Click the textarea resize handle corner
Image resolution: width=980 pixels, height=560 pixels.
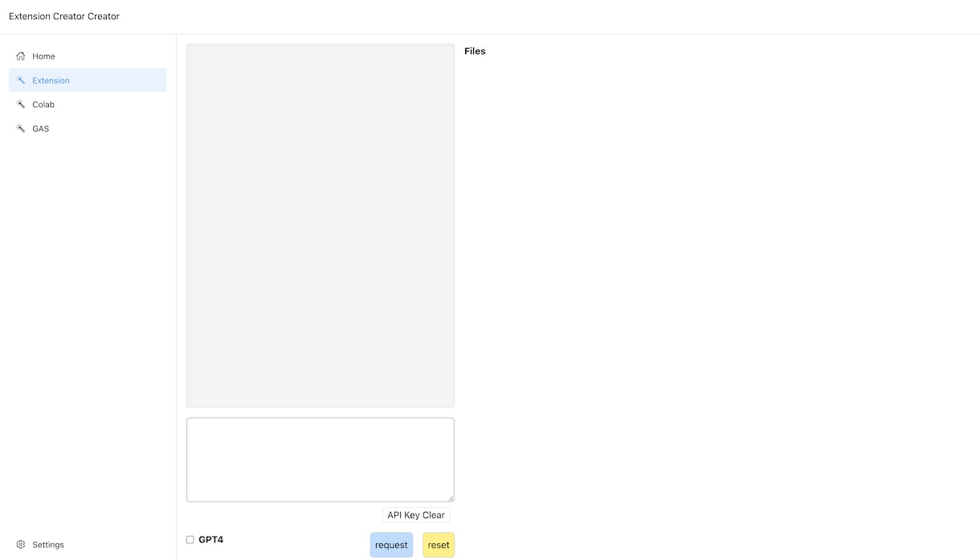[450, 497]
